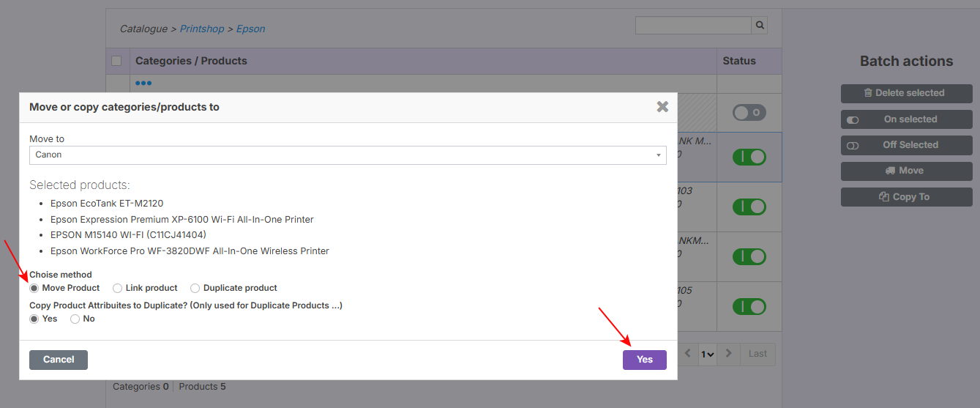Tick the select-all checkbox in table header
The image size is (980, 408).
(x=116, y=61)
